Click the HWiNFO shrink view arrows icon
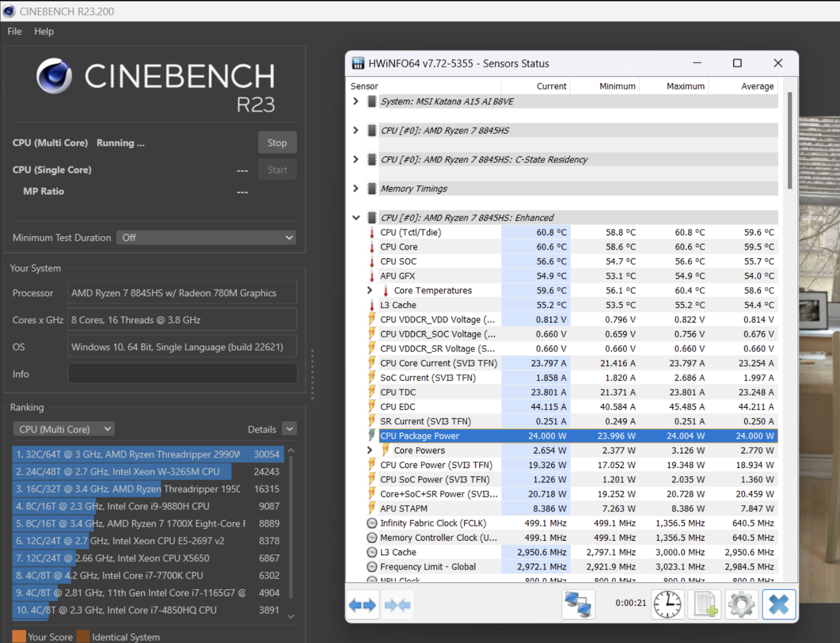The width and height of the screenshot is (840, 643). [x=397, y=605]
